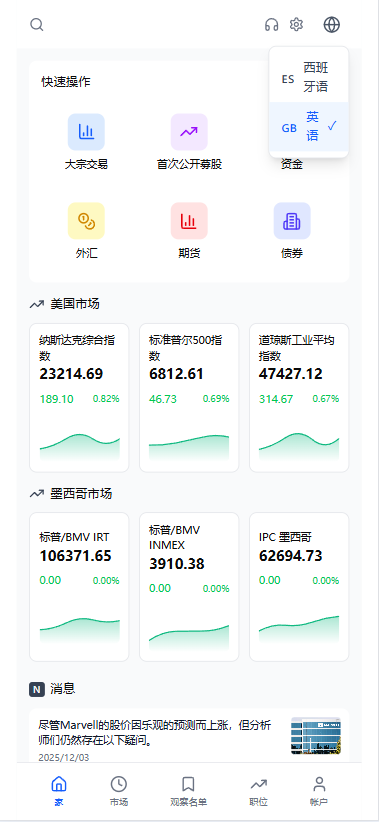
Task: Click the 314.67 change value
Action: (276, 399)
